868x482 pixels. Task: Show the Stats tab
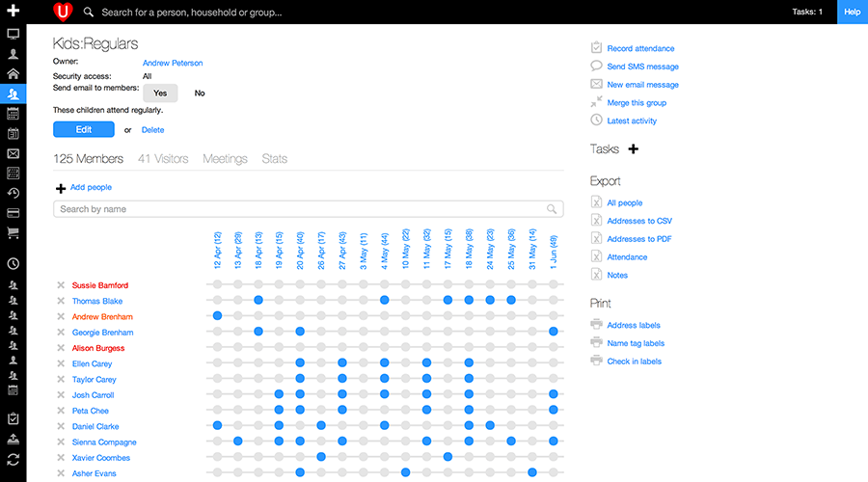[274, 159]
